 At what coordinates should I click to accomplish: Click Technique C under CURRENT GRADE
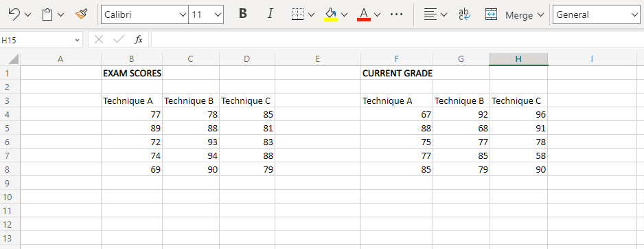pos(518,100)
